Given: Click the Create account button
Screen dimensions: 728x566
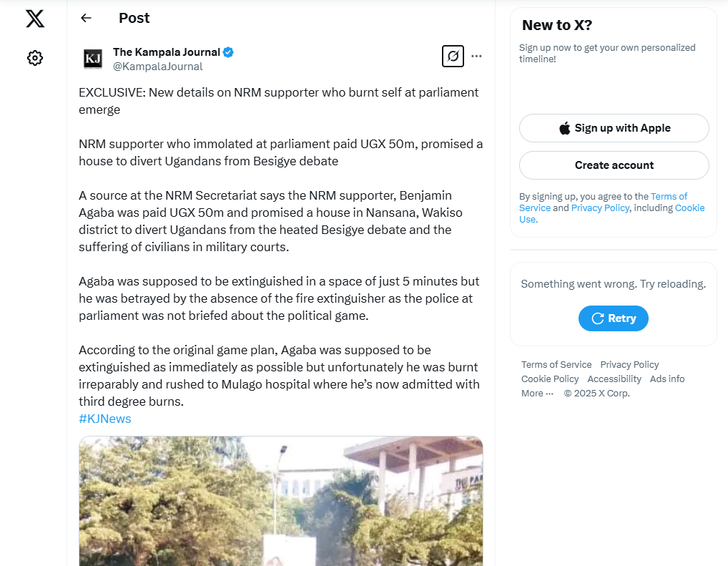Looking at the screenshot, I should coord(614,165).
